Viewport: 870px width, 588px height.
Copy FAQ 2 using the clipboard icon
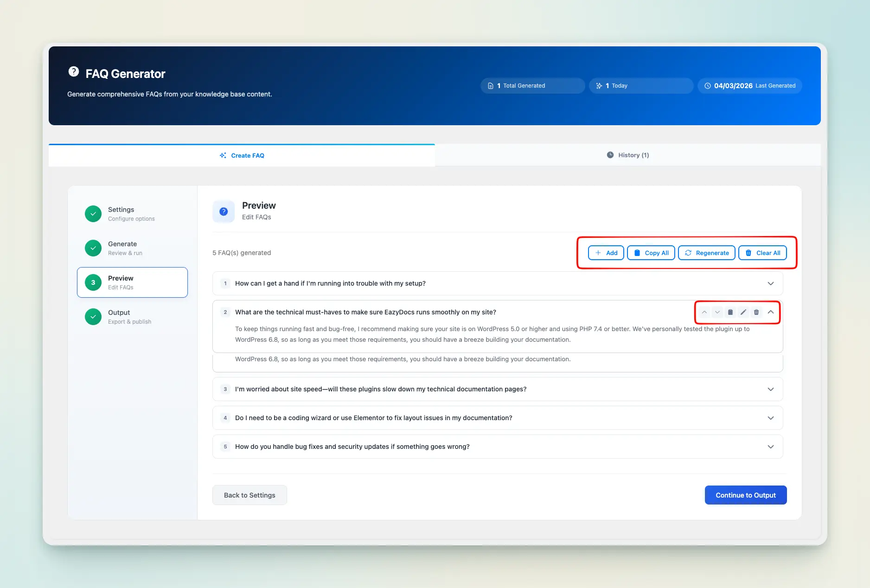pos(730,312)
